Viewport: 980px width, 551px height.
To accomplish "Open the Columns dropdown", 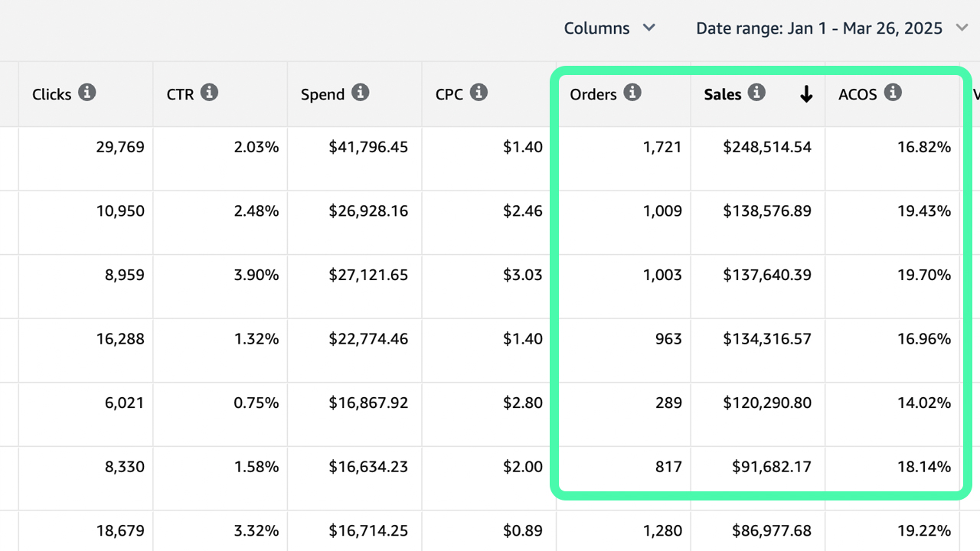I will (x=609, y=28).
